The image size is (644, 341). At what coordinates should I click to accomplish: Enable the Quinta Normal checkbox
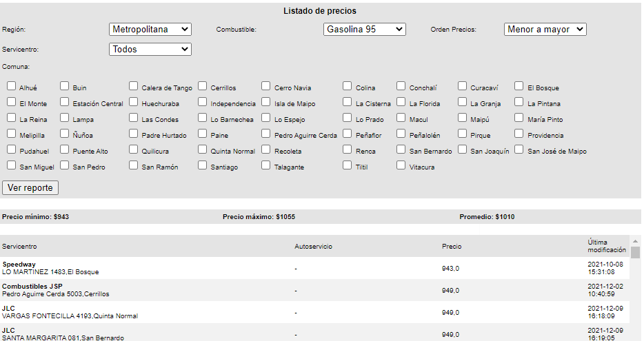(x=203, y=150)
